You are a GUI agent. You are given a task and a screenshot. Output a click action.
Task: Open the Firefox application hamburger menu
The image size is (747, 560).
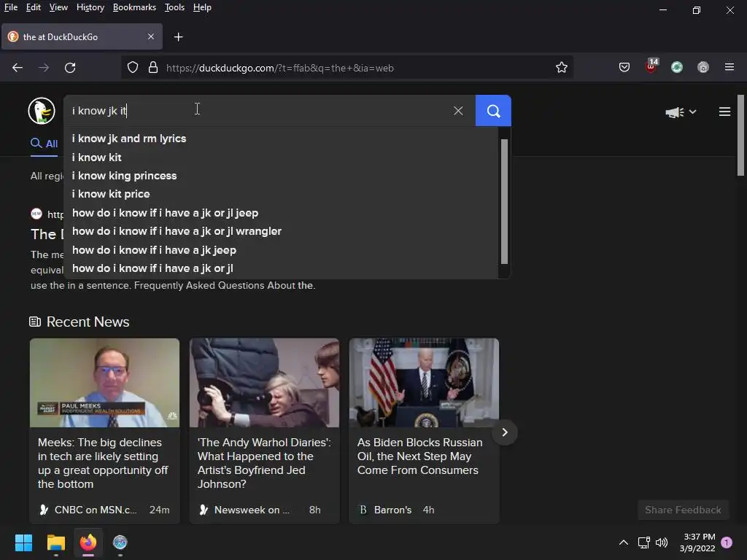729,67
